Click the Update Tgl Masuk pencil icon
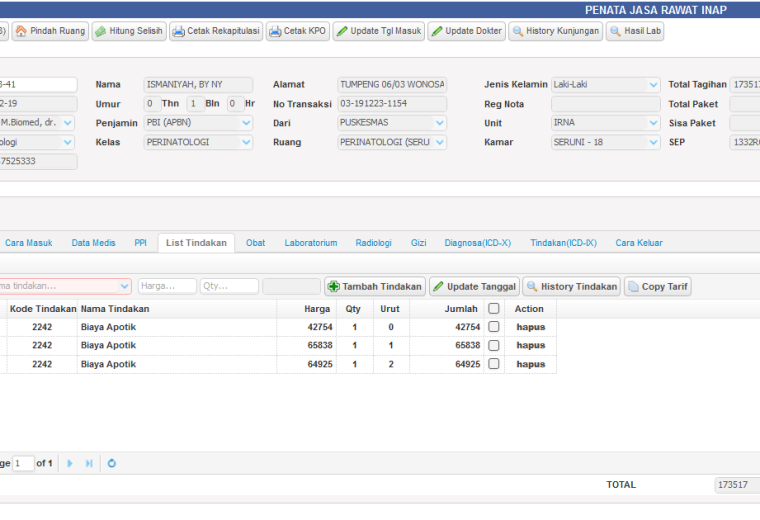Viewport: 760px width, 520px height. (342, 31)
